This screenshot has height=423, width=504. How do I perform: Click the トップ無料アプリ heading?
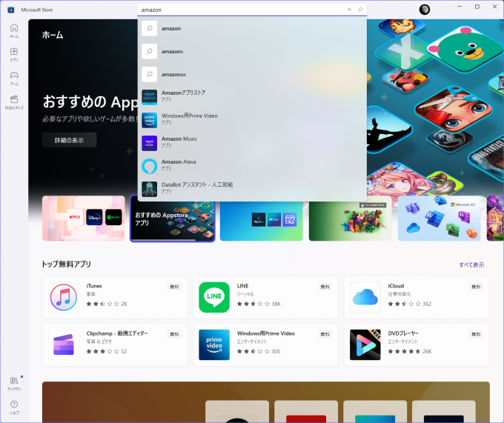click(x=66, y=264)
